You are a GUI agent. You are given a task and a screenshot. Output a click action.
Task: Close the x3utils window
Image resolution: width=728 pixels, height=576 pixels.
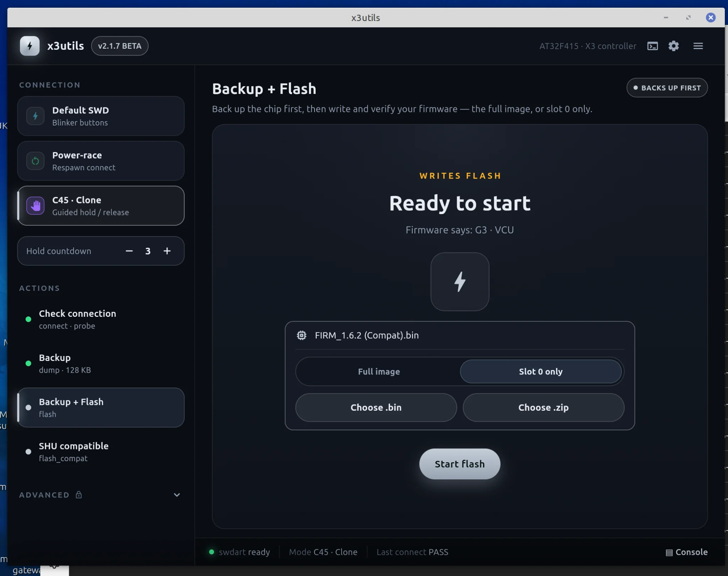(x=711, y=17)
